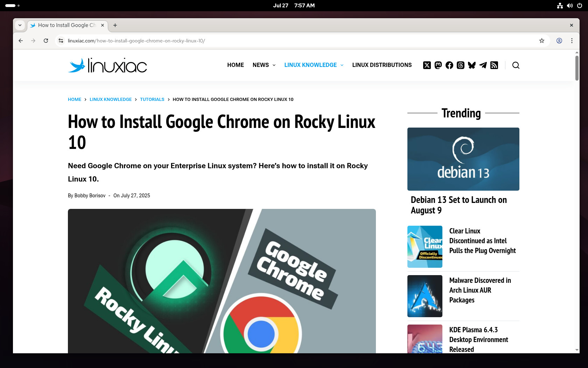The image size is (588, 368).
Task: Bookmark this page with the star
Action: coord(542,41)
